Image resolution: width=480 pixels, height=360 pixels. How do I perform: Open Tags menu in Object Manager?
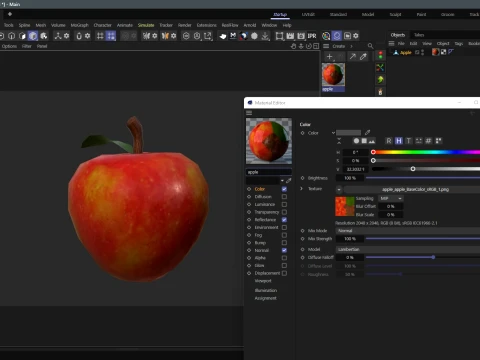click(x=459, y=43)
